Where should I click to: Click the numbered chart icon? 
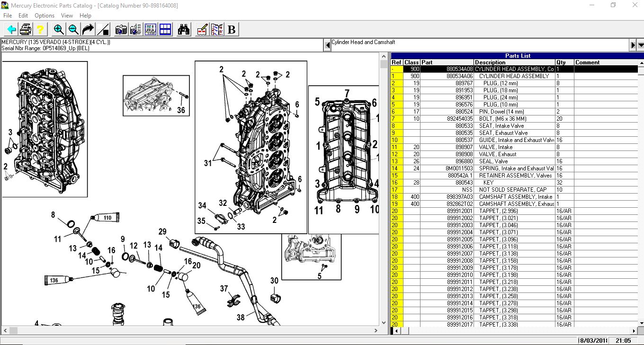point(217,30)
